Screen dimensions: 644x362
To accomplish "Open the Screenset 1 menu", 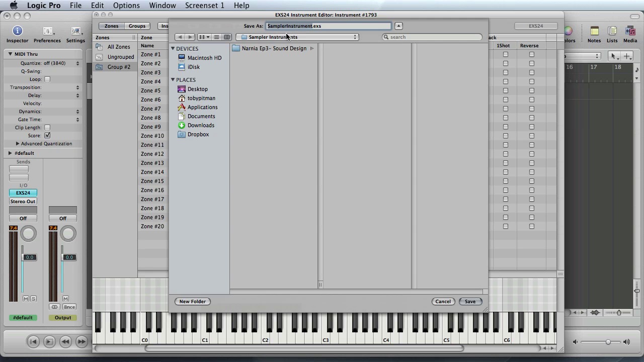I will coord(204,6).
